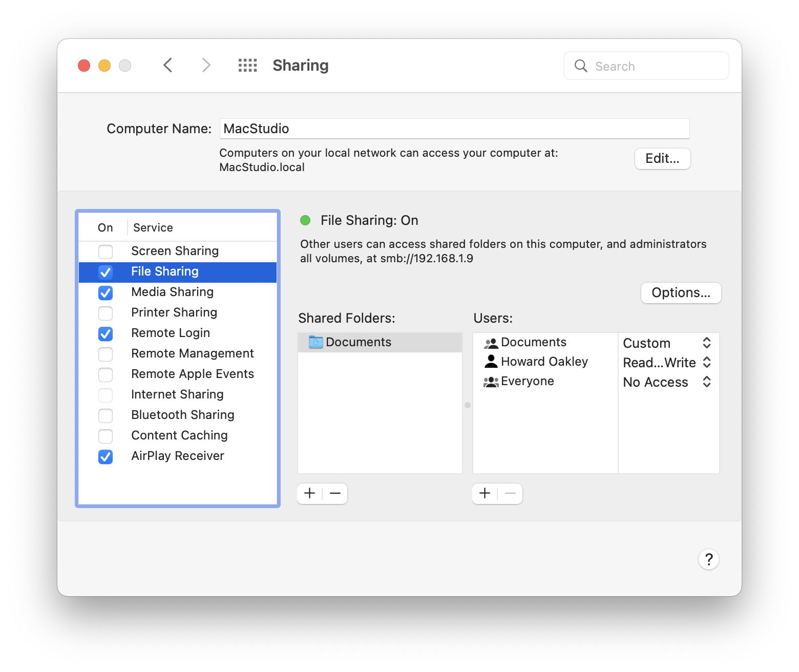The height and width of the screenshot is (672, 799).
Task: Enable Screen Sharing checkbox
Action: (x=106, y=251)
